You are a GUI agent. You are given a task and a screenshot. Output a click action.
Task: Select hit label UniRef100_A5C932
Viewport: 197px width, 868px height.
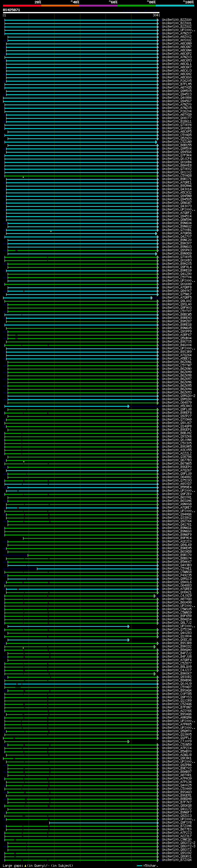coord(177,192)
